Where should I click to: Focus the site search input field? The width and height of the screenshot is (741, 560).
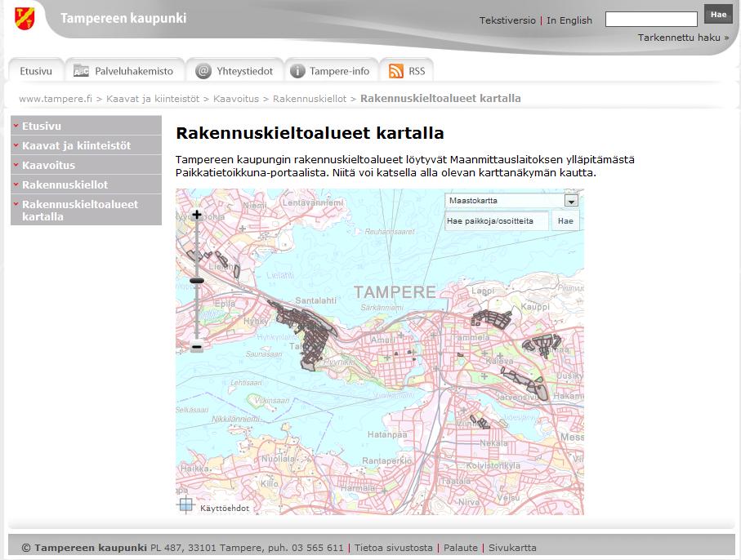[651, 20]
